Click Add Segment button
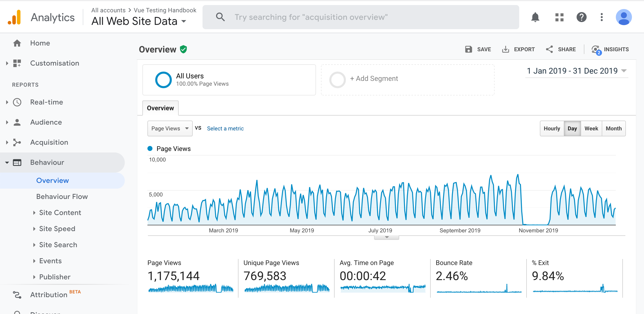This screenshot has height=314, width=644. (x=374, y=79)
